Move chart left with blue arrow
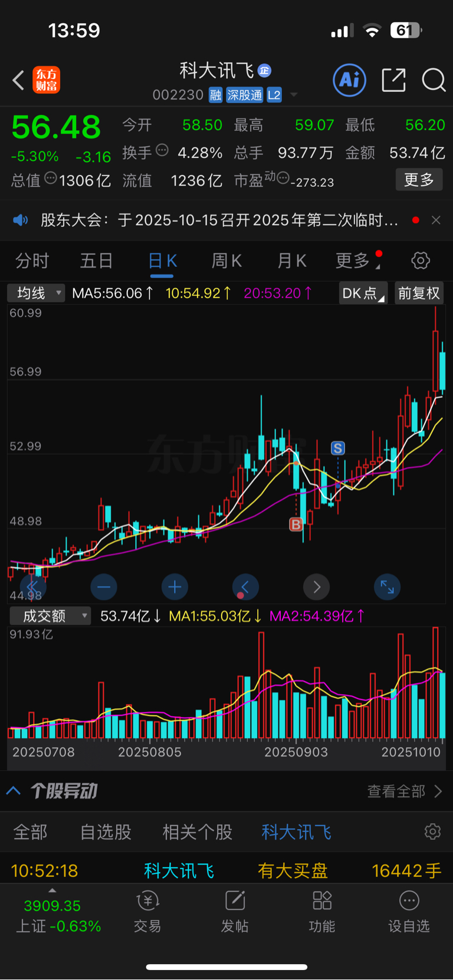Viewport: 453px width, 980px height. 245,587
